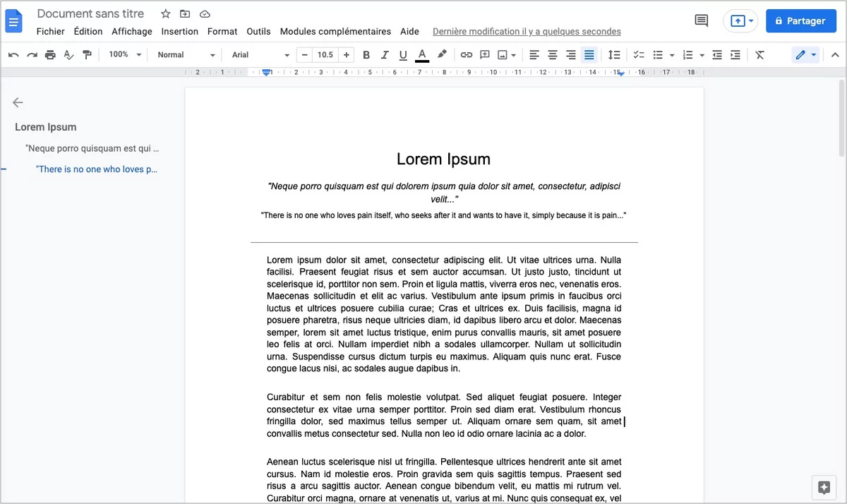The image size is (847, 504).
Task: Rename the Document sans titre title
Action: pos(90,13)
